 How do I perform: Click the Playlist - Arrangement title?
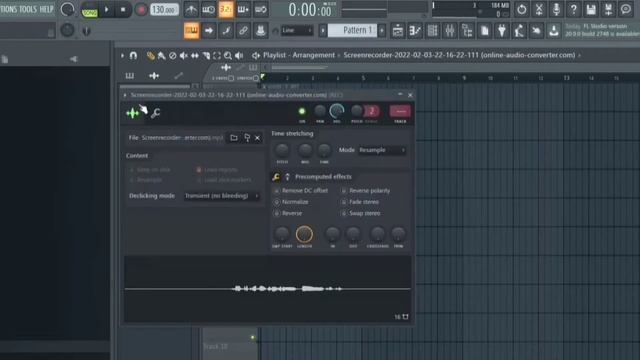click(x=299, y=55)
